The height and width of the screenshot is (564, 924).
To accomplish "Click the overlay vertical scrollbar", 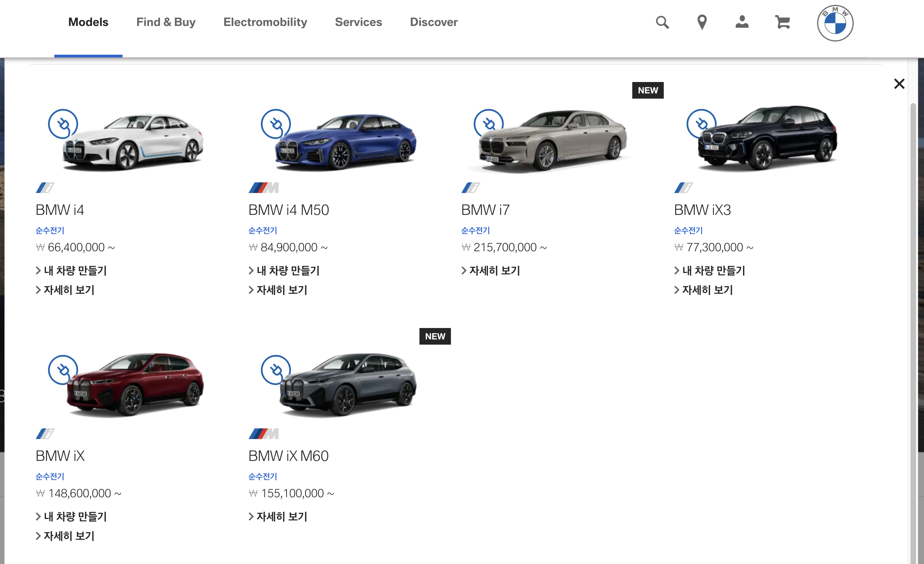I will 913,333.
